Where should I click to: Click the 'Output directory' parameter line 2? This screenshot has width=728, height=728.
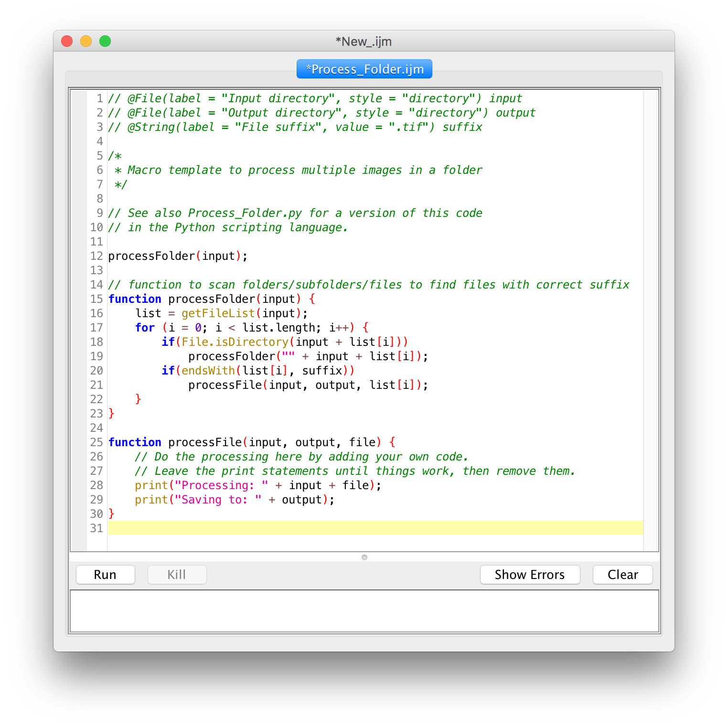[x=322, y=113]
